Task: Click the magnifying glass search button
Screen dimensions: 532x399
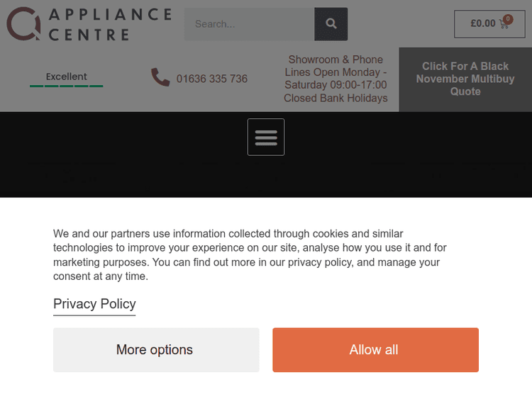Action: pos(331,24)
